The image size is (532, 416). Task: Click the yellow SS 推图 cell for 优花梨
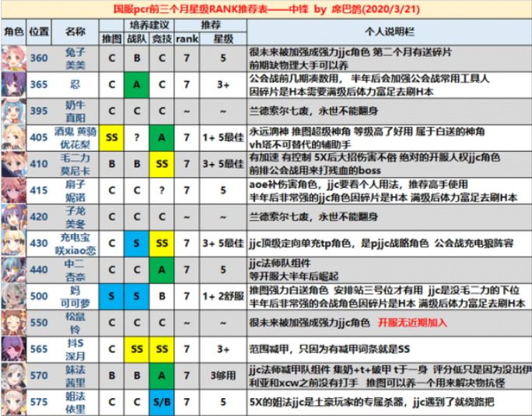pos(112,138)
